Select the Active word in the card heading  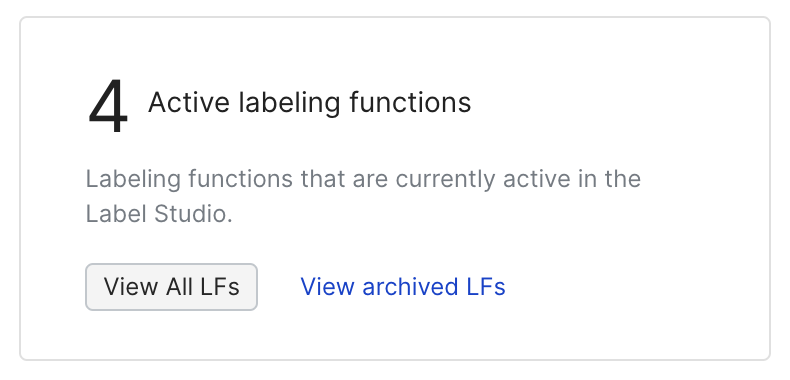tap(189, 103)
